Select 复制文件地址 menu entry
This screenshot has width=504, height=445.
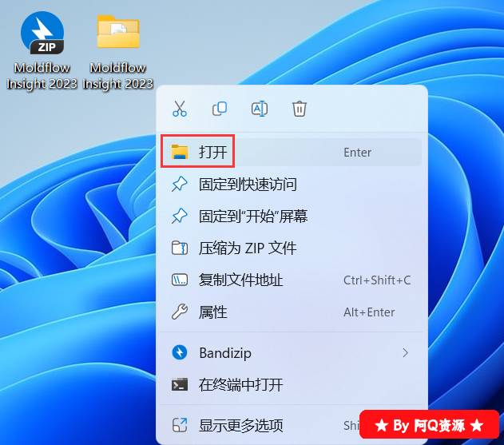[x=292, y=280]
